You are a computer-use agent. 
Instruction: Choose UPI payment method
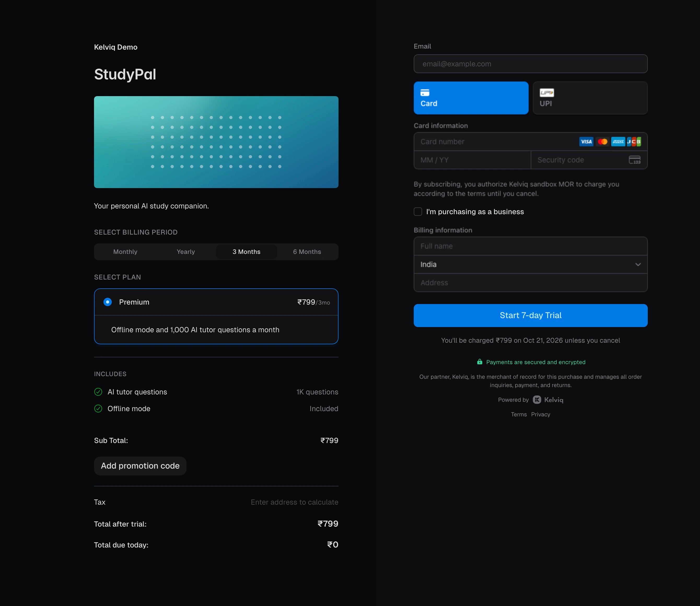pyautogui.click(x=590, y=98)
